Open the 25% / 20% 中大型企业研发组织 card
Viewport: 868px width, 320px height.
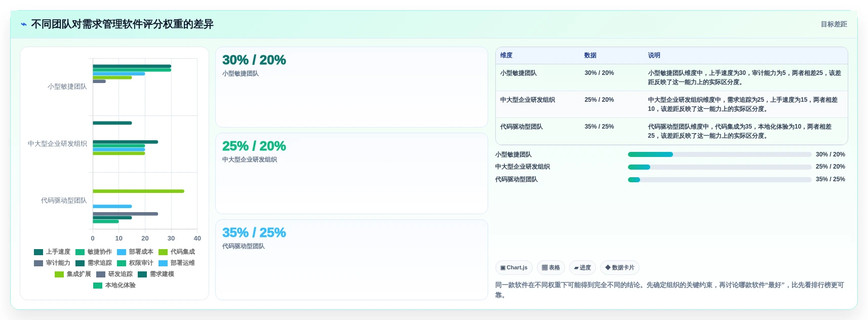pyautogui.click(x=351, y=173)
